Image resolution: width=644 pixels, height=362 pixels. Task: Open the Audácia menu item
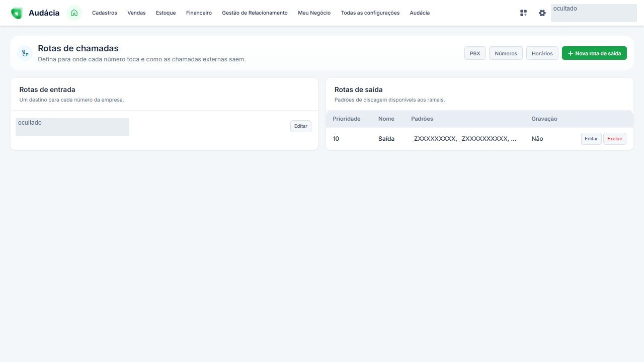pos(420,13)
